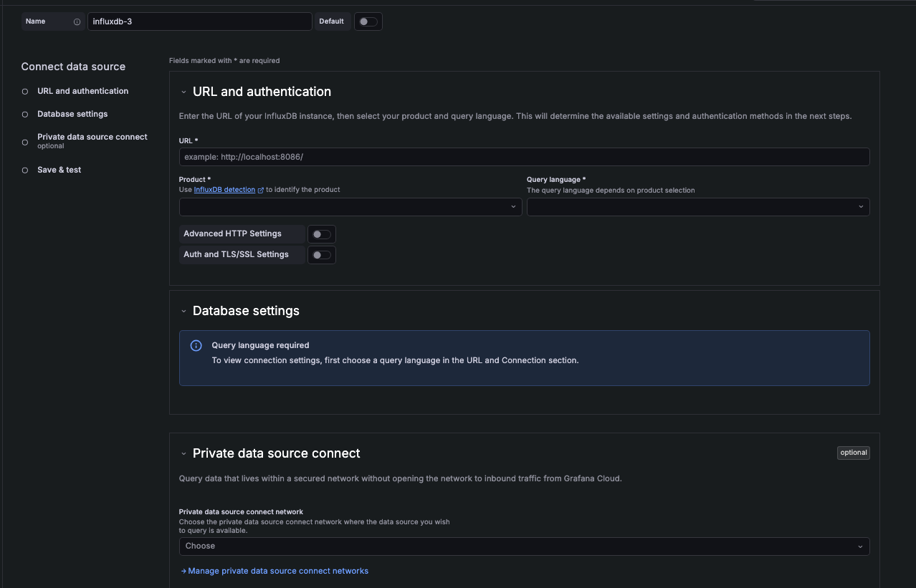This screenshot has width=916, height=588.
Task: Enable Advanced HTTP Settings
Action: coord(321,233)
